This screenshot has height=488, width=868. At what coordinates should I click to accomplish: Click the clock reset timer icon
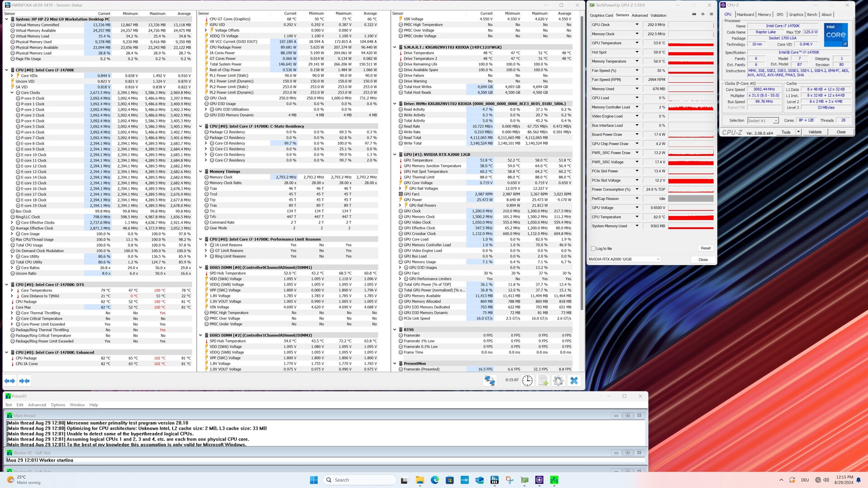pos(527,380)
